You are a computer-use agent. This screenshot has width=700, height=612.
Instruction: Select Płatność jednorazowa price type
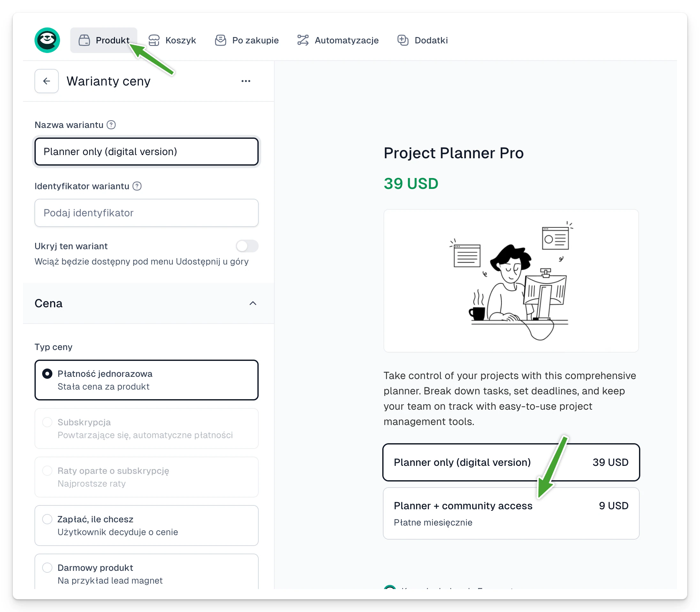(x=147, y=380)
